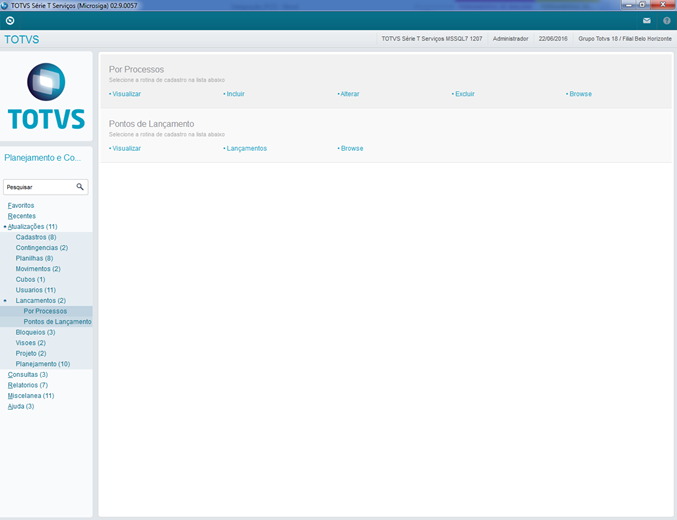Expand Contingencias (2)

pos(42,248)
